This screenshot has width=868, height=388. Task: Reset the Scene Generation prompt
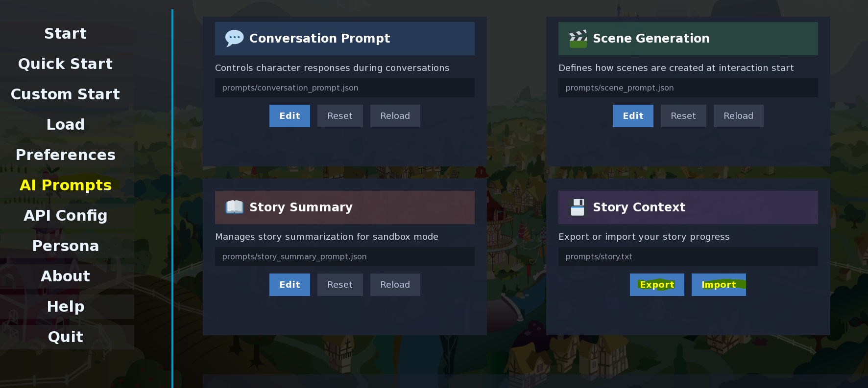[x=683, y=116]
